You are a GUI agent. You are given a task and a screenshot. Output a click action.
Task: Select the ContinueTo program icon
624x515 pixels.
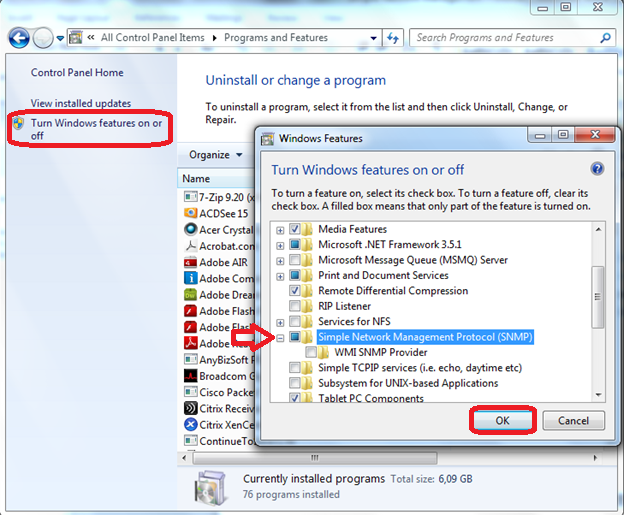click(x=191, y=441)
